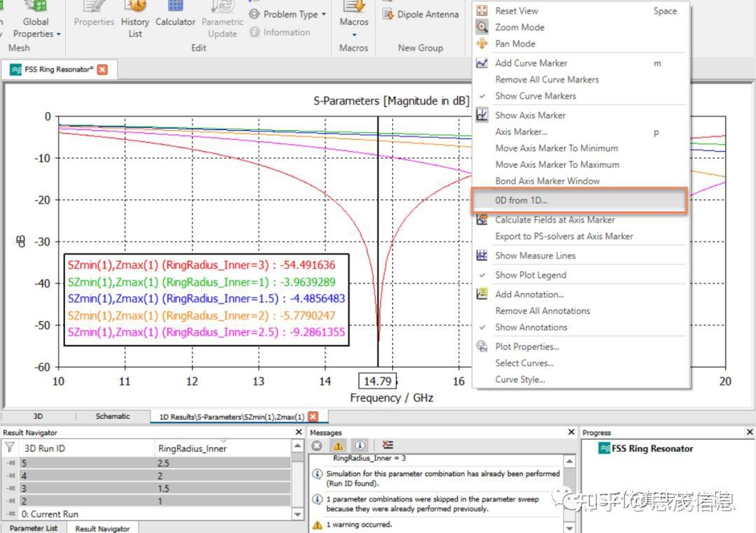Open the History List
The width and height of the screenshot is (756, 533).
click(x=134, y=17)
